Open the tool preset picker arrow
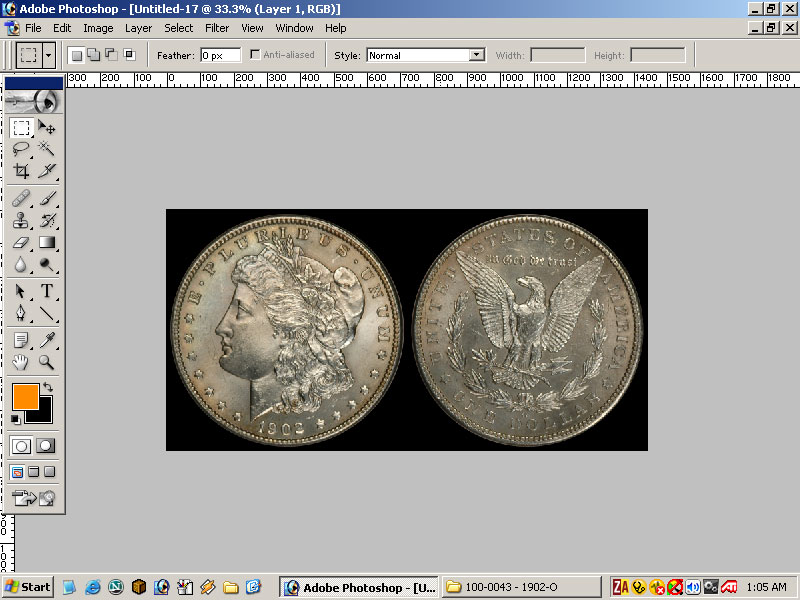 (x=49, y=55)
